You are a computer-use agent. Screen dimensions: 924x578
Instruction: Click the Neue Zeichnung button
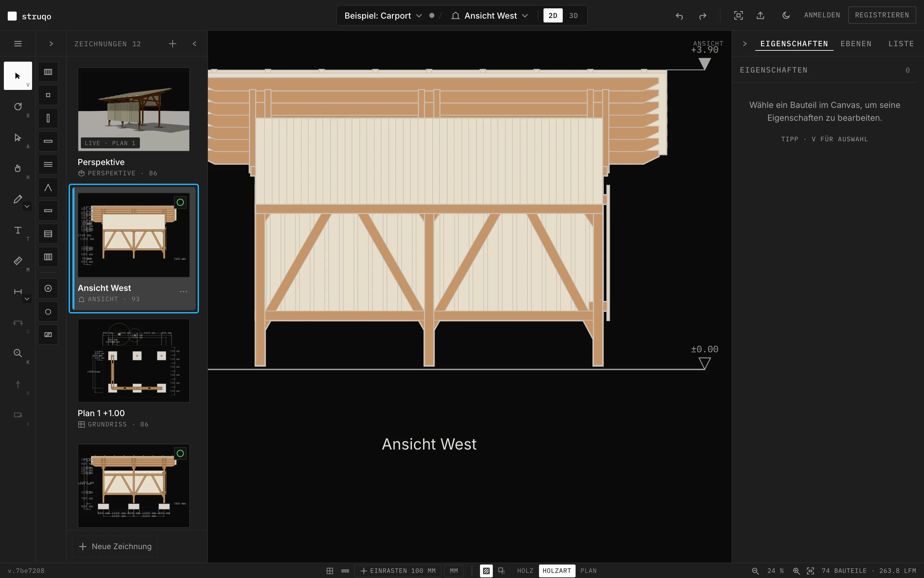(x=115, y=546)
